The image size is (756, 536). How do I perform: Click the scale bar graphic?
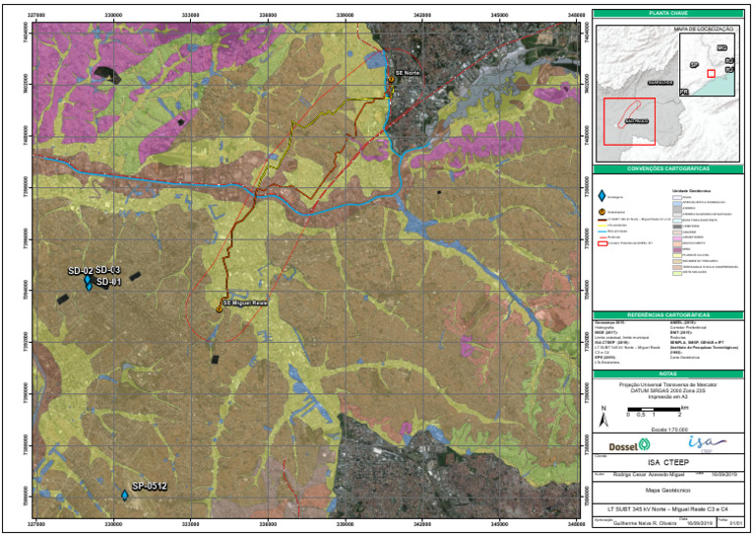[x=654, y=410]
